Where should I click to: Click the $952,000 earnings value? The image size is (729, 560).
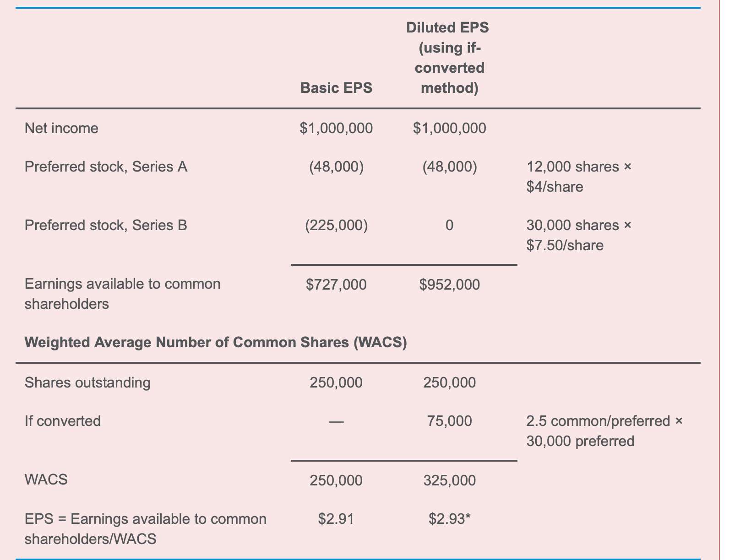(x=449, y=285)
